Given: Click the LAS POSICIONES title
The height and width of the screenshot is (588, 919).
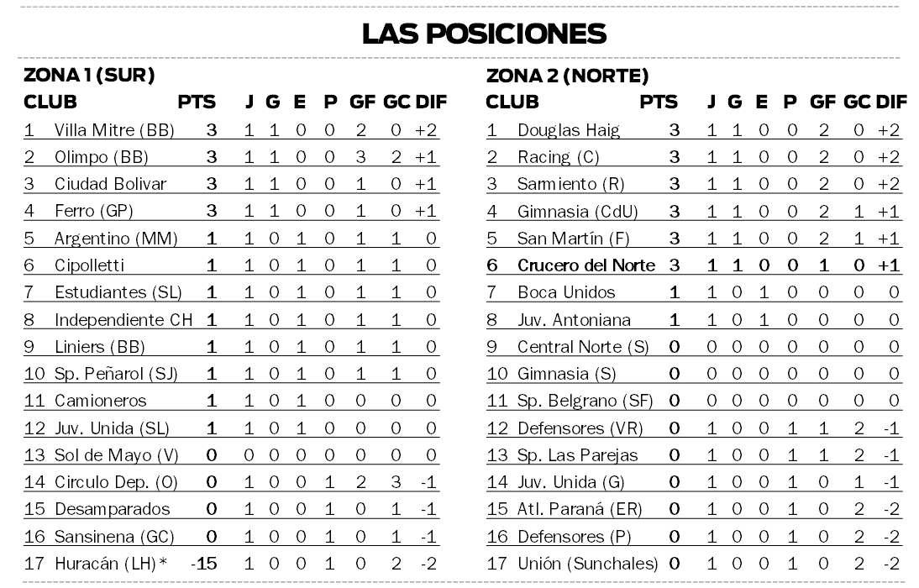Looking at the screenshot, I should [484, 34].
